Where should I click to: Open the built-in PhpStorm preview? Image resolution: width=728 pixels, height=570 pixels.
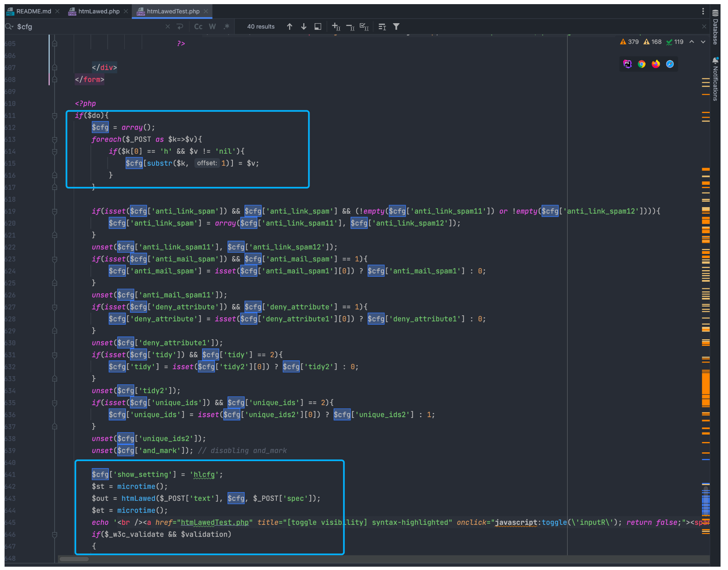627,64
